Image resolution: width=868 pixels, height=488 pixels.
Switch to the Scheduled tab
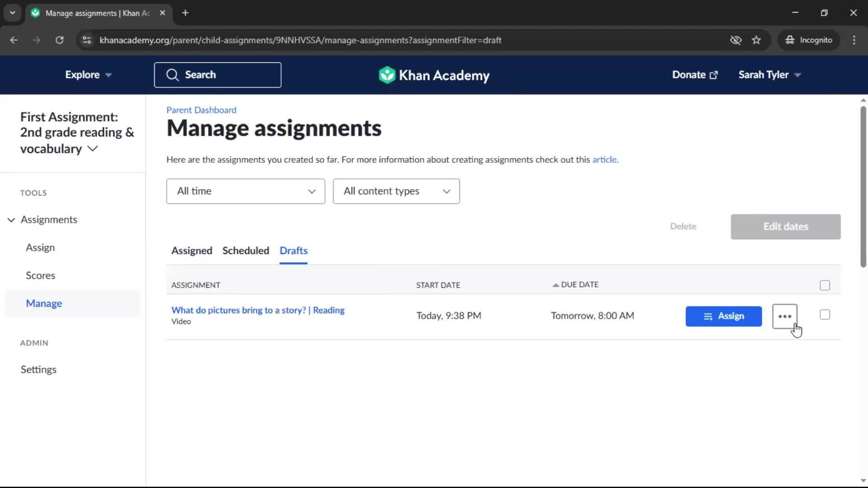(245, 250)
